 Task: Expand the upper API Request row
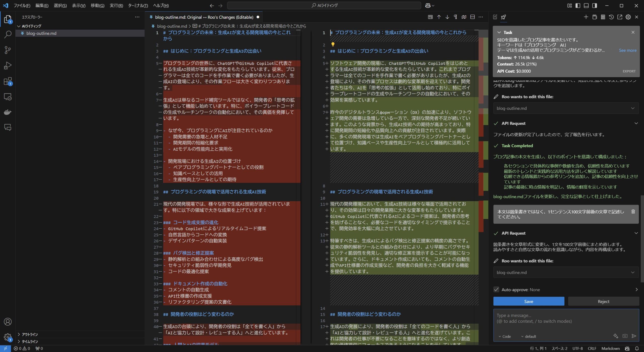pyautogui.click(x=636, y=123)
